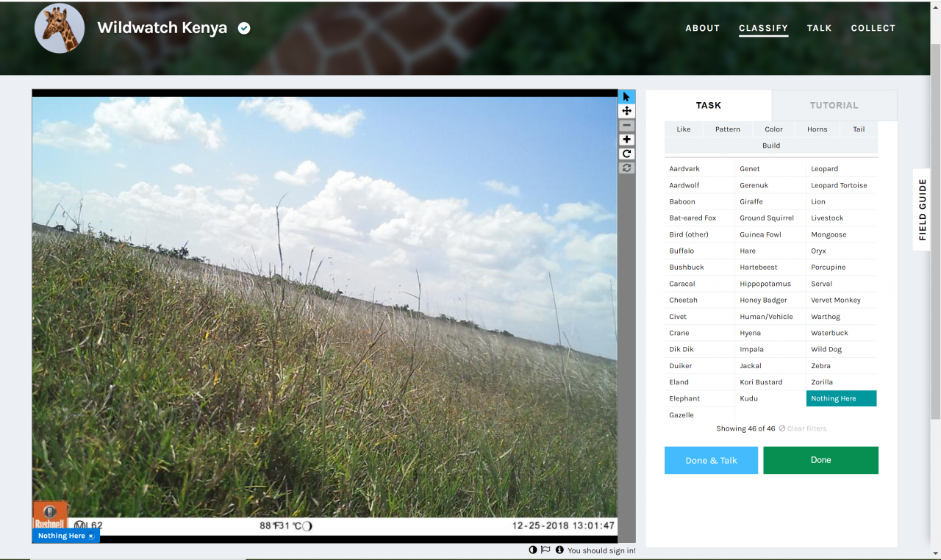Click the Done & Talk button
941x560 pixels.
click(711, 460)
